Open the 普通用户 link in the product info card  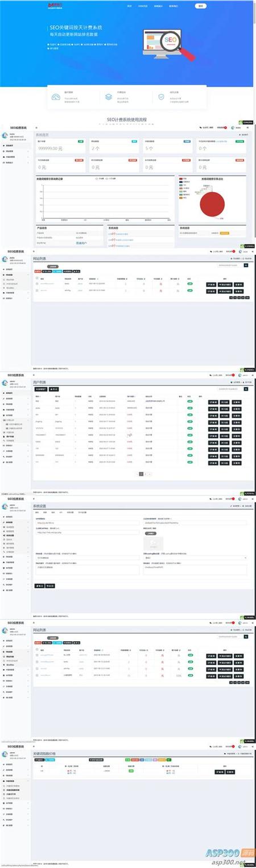[x=82, y=243]
